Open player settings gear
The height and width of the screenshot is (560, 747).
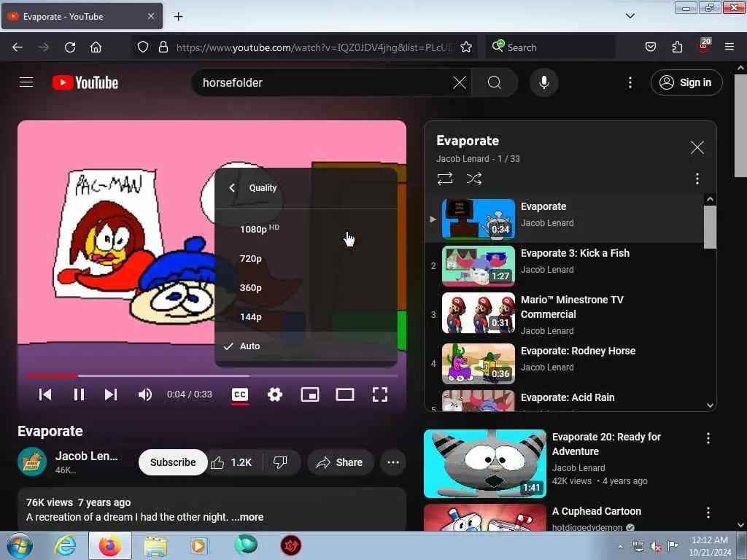[x=275, y=394]
